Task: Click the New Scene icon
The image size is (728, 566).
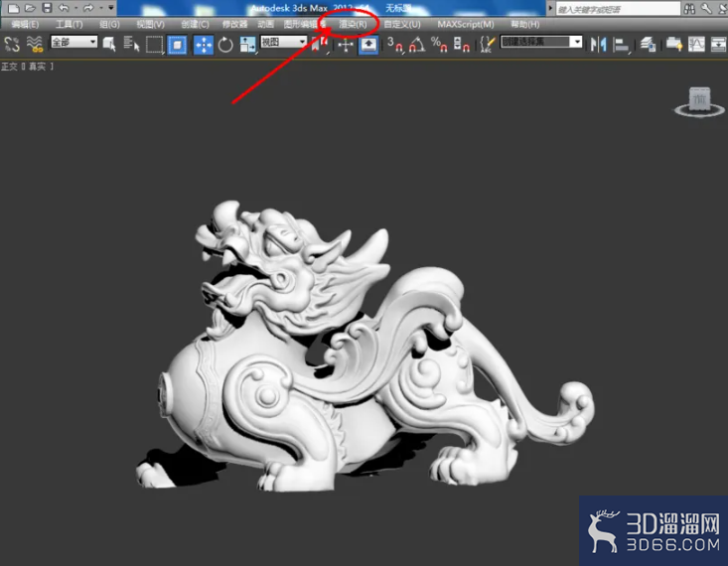Action: pos(14,8)
